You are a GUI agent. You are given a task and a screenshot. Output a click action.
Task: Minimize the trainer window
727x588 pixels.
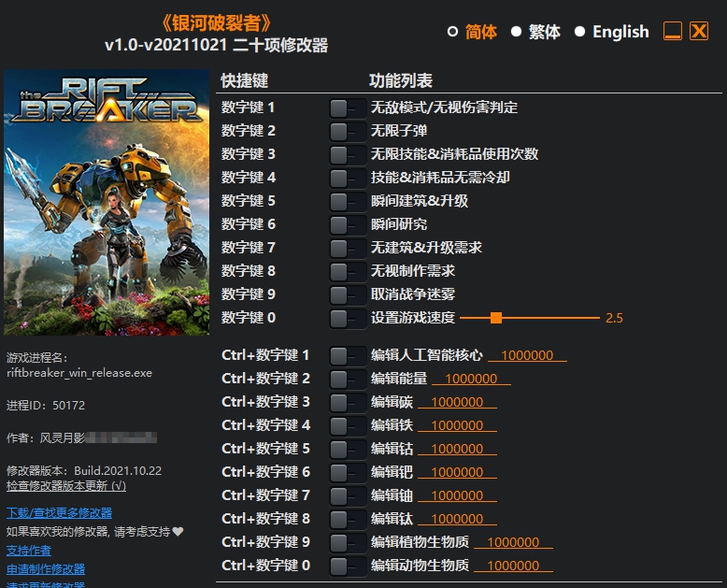pyautogui.click(x=672, y=31)
